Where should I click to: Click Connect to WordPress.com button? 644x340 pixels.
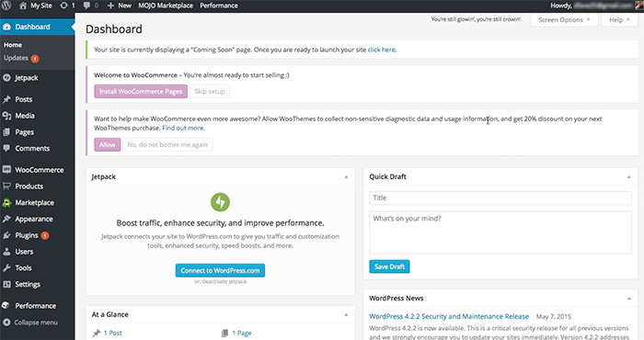click(x=220, y=270)
